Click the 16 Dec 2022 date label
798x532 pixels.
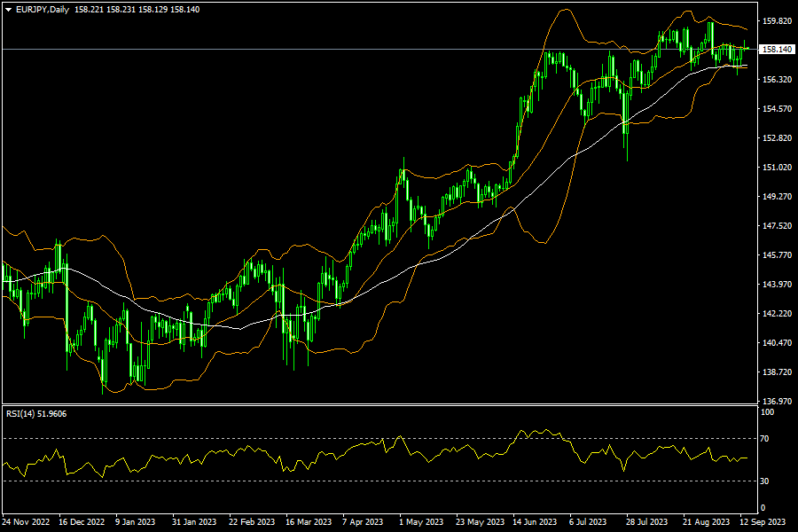[x=82, y=522]
